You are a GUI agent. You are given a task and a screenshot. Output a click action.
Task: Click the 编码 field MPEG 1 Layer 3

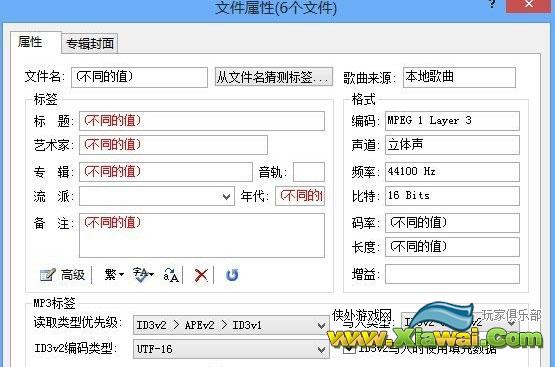[x=452, y=121]
